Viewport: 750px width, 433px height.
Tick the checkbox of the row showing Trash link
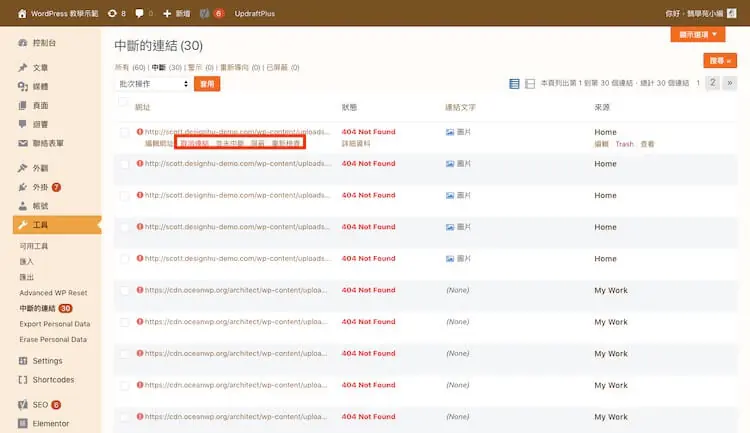point(124,132)
